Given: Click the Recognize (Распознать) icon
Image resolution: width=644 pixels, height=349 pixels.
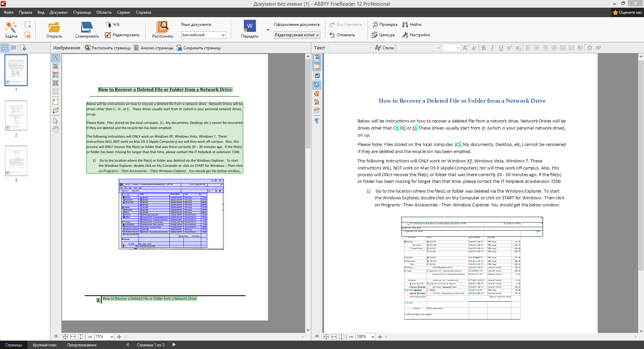Looking at the screenshot, I should click(162, 28).
